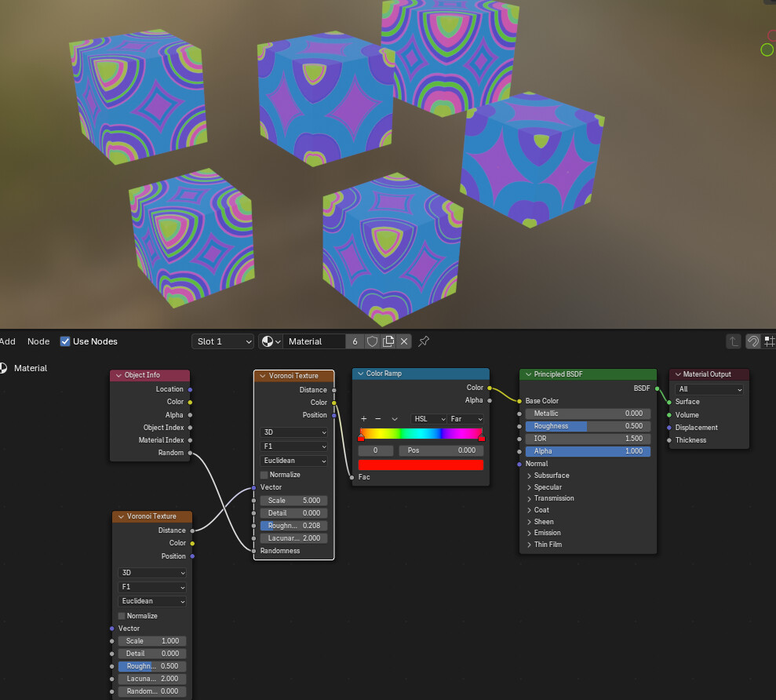This screenshot has height=700, width=776.
Task: Click Roughness 0.500 in lower Voronoi
Action: (152, 666)
